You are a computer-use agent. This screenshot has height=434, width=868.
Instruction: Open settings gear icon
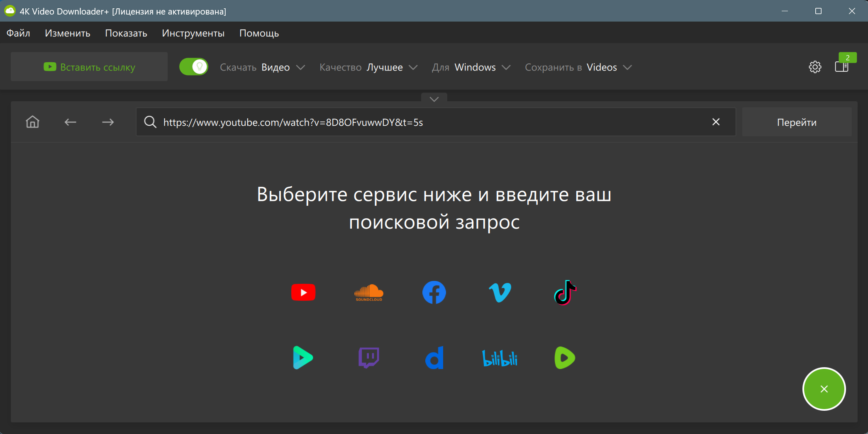815,67
